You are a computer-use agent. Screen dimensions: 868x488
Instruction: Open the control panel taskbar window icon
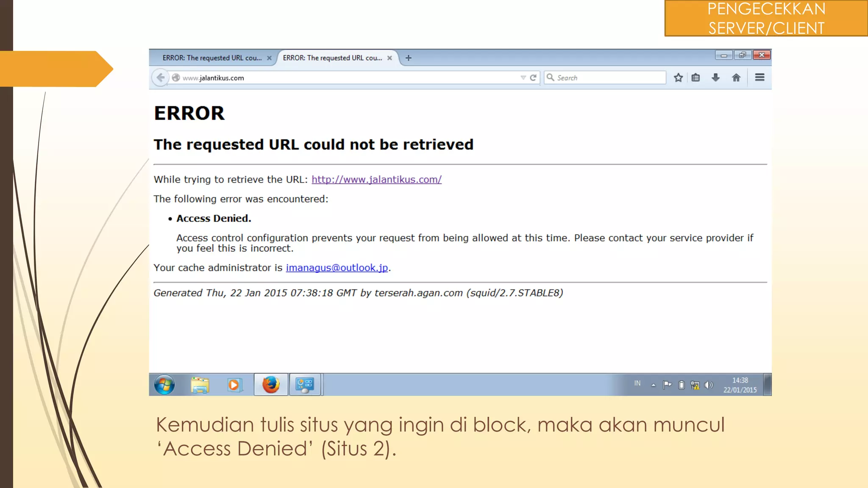(305, 385)
